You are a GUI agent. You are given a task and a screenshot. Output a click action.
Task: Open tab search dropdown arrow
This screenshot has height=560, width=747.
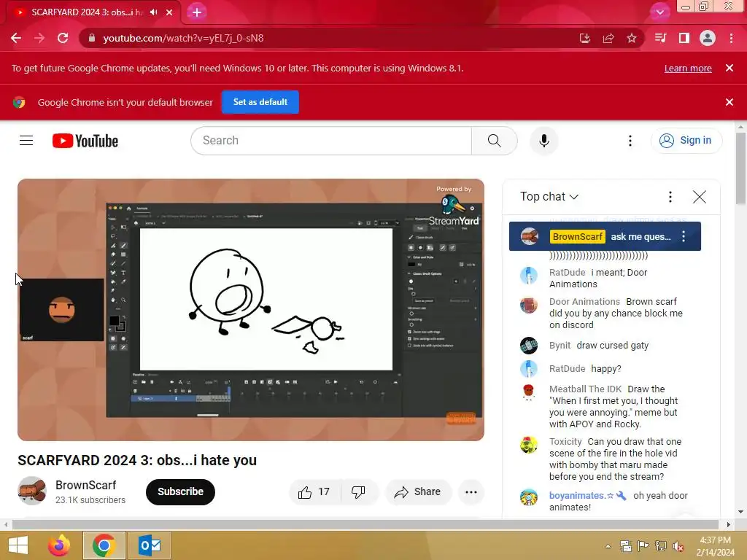click(x=659, y=12)
